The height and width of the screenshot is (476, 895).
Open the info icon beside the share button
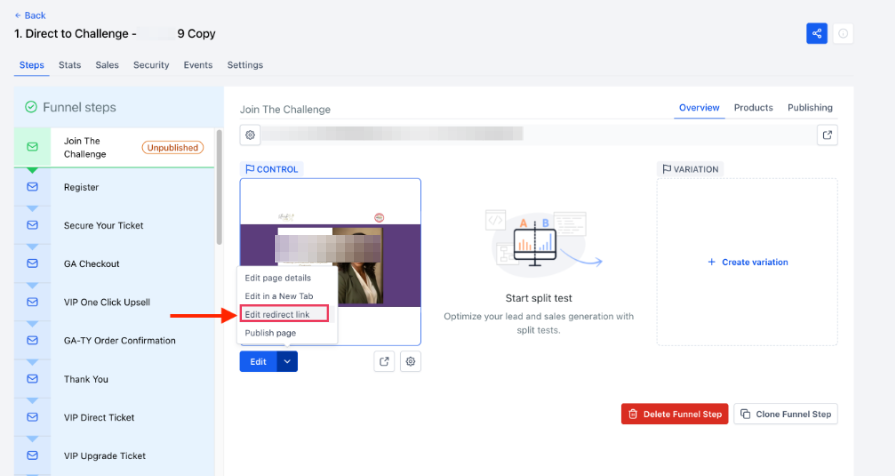[x=842, y=34]
